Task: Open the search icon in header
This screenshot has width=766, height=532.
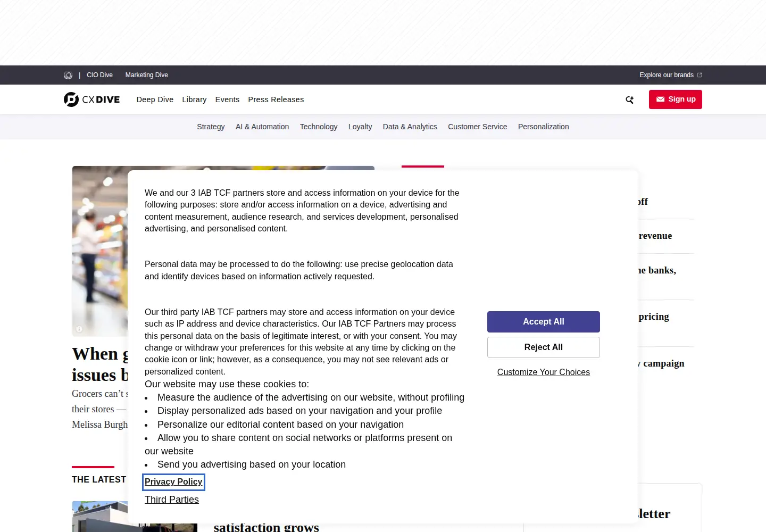Action: click(630, 99)
